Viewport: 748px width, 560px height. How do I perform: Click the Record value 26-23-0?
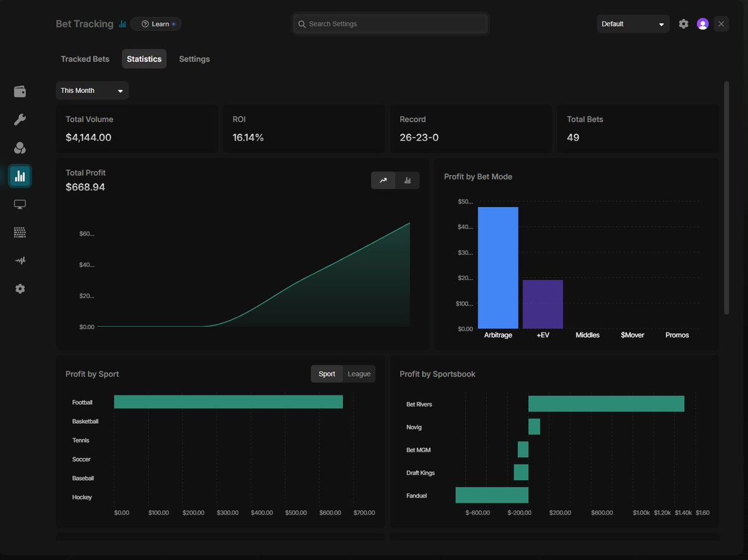tap(419, 137)
